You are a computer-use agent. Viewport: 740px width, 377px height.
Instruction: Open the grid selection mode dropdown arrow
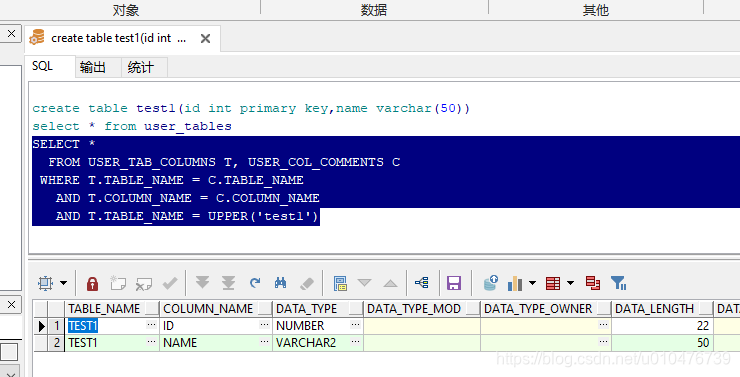(63, 283)
